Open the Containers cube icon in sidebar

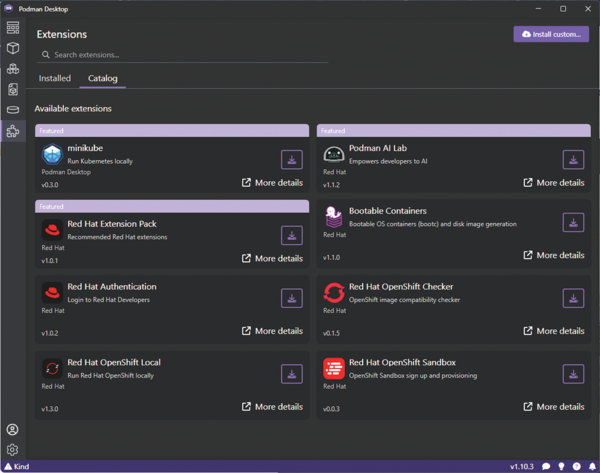point(13,48)
